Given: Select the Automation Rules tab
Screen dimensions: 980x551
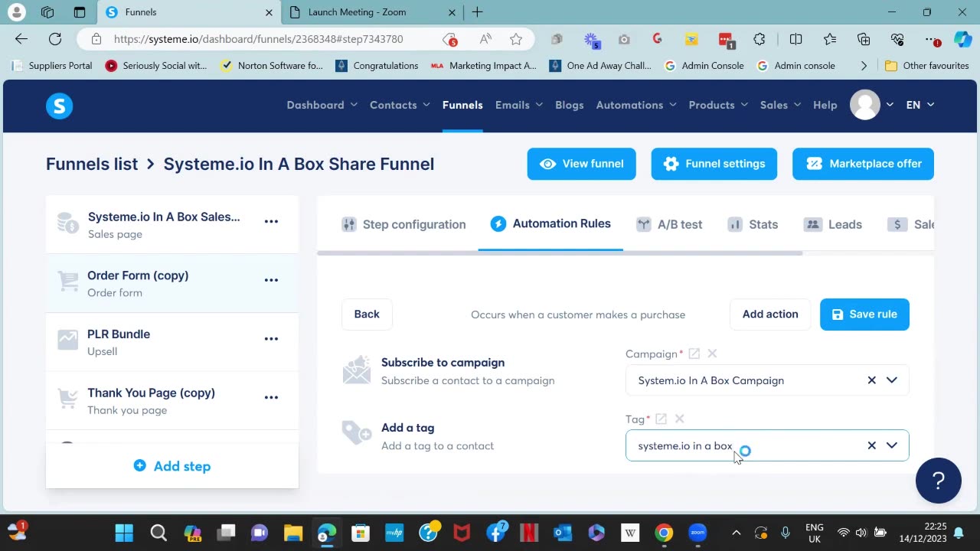Looking at the screenshot, I should pos(550,223).
